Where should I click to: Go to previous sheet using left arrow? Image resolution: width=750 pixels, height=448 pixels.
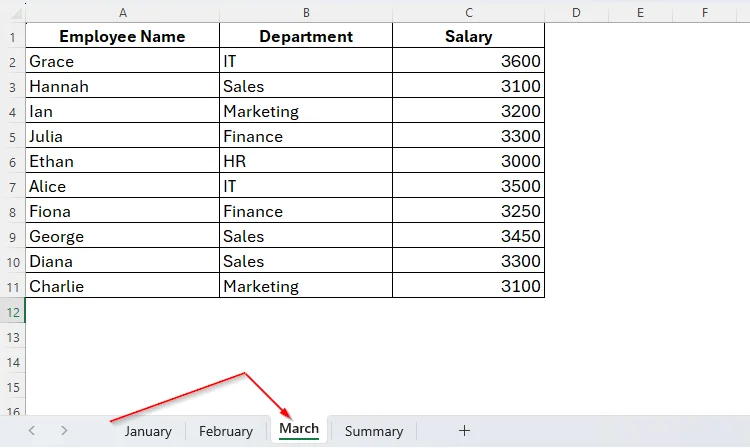32,430
